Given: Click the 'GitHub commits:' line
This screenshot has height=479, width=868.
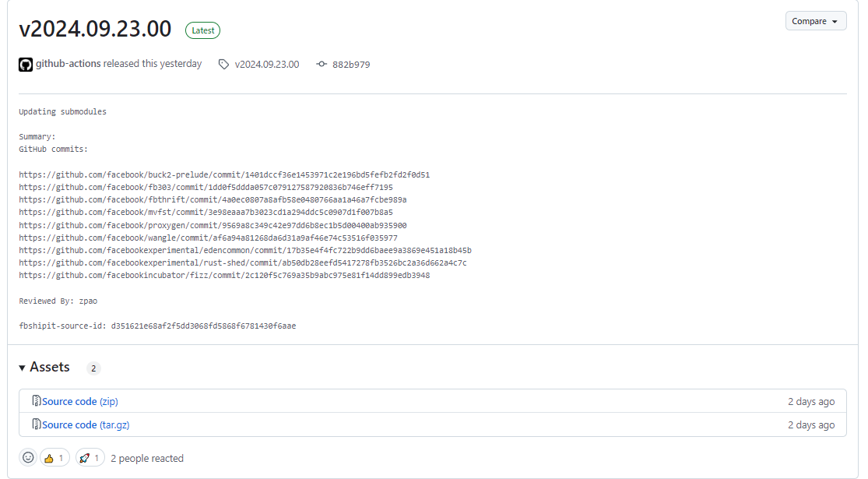Looking at the screenshot, I should coord(53,149).
